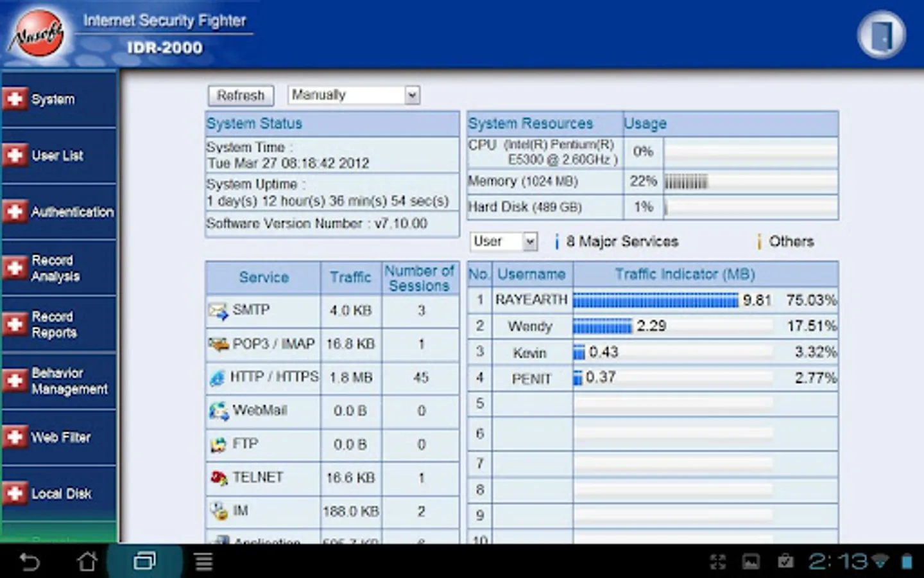
Task: Click RAYEARTH traffic indicator bar
Action: tap(655, 301)
